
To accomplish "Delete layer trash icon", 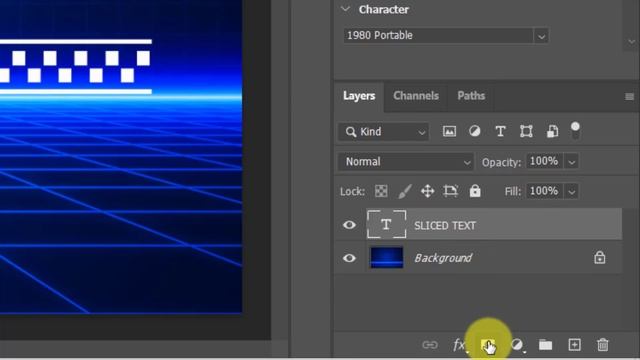I will click(602, 345).
